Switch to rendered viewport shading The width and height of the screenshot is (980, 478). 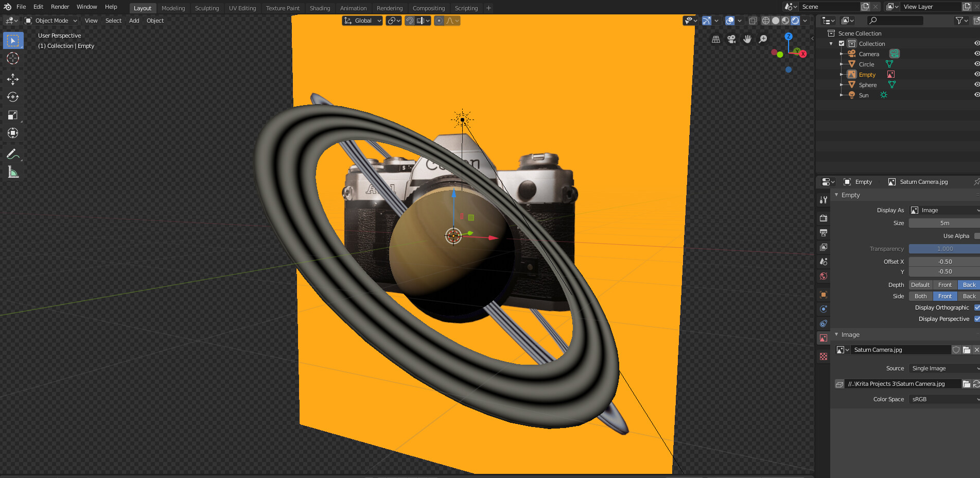(795, 21)
